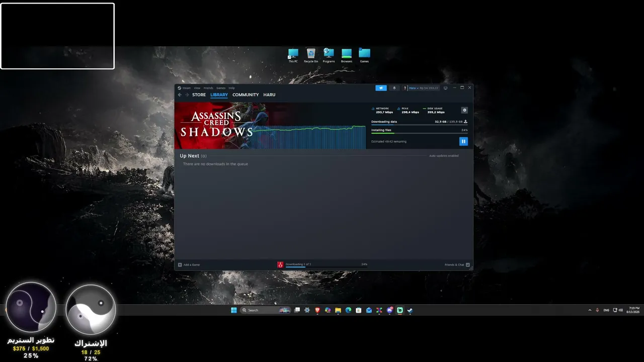
Task: Open Steam help question mark icon
Action: [x=405, y=88]
